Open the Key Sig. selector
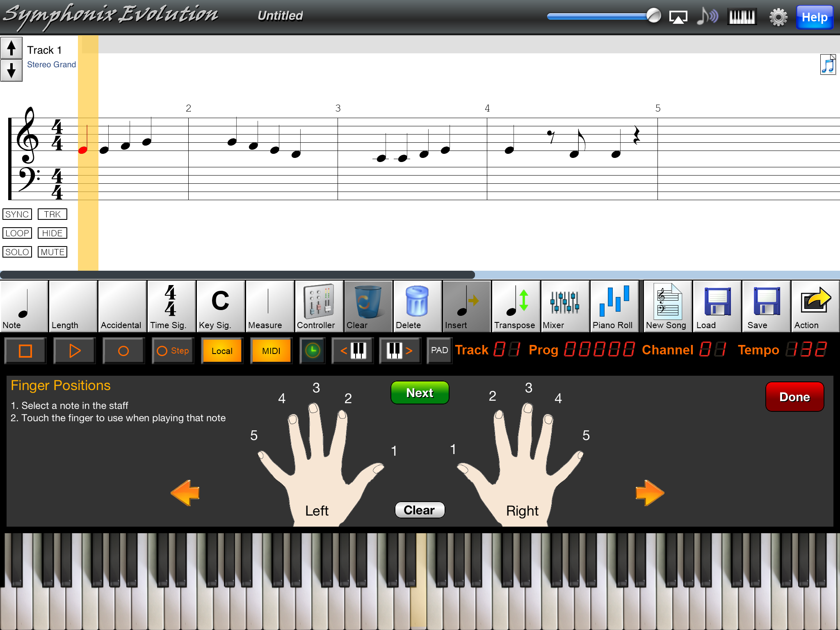 pos(220,306)
